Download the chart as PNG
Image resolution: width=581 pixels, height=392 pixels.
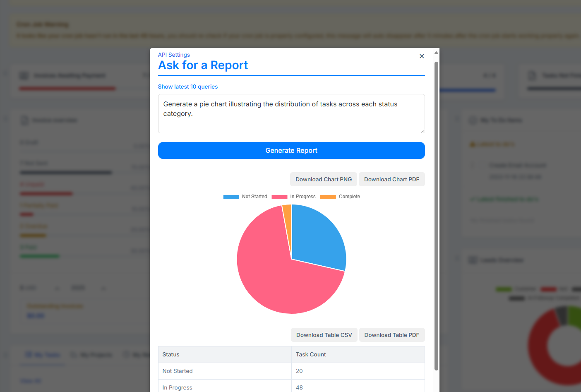coord(323,179)
